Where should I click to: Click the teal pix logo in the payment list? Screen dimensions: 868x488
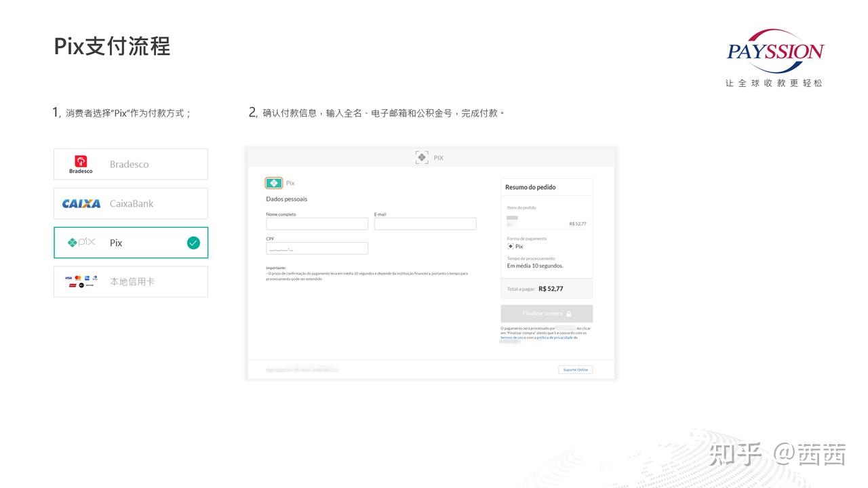point(81,242)
